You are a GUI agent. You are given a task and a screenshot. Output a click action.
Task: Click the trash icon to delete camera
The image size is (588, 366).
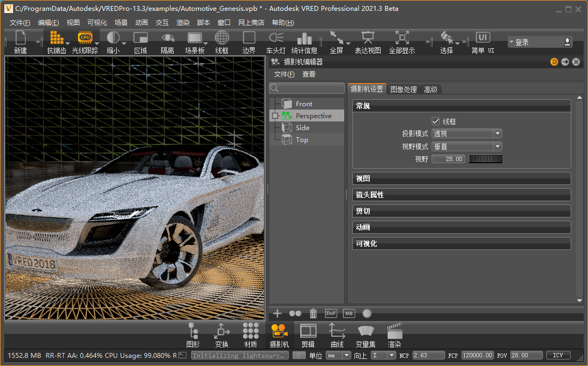click(313, 313)
